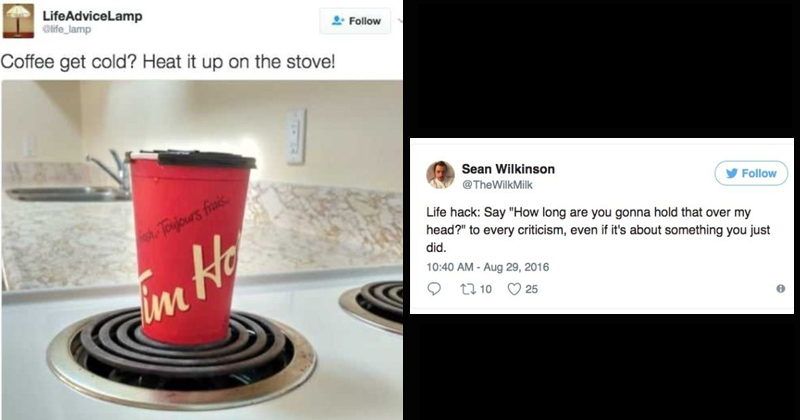Viewport: 800px width, 420px height.
Task: Open the LifeAdviceLamp profile name
Action: point(92,16)
